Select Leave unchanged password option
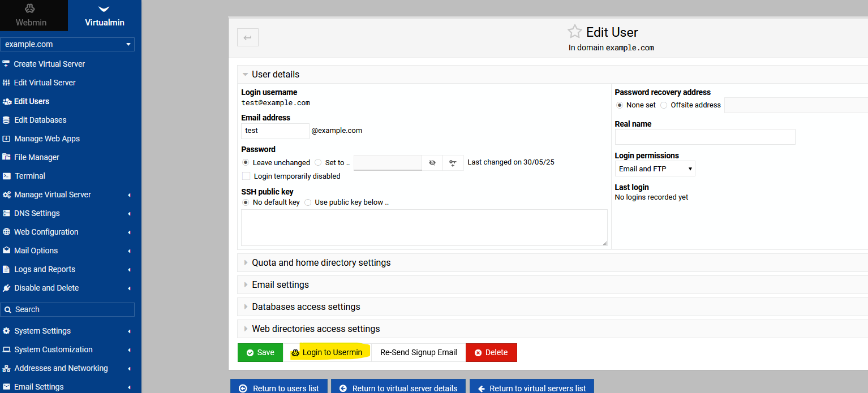This screenshot has height=393, width=868. (x=246, y=162)
